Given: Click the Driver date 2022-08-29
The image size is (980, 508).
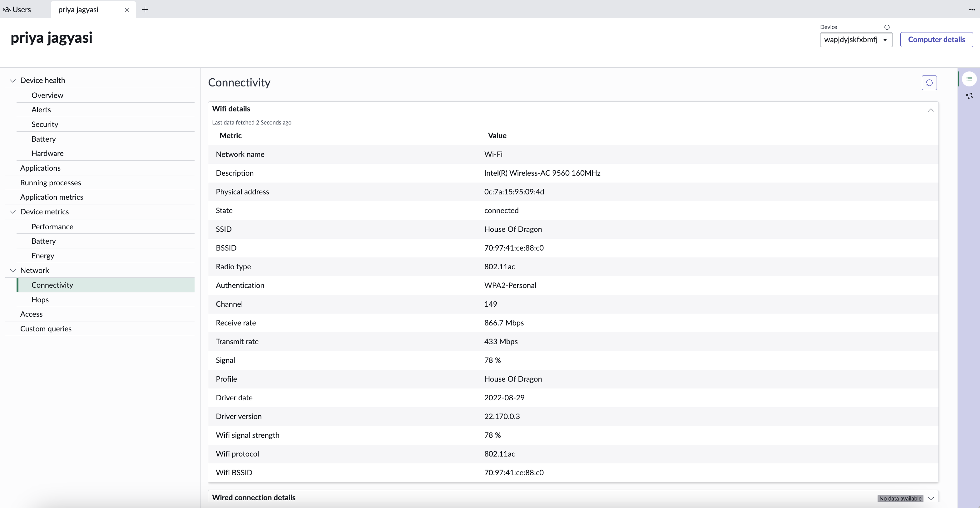Looking at the screenshot, I should (504, 398).
